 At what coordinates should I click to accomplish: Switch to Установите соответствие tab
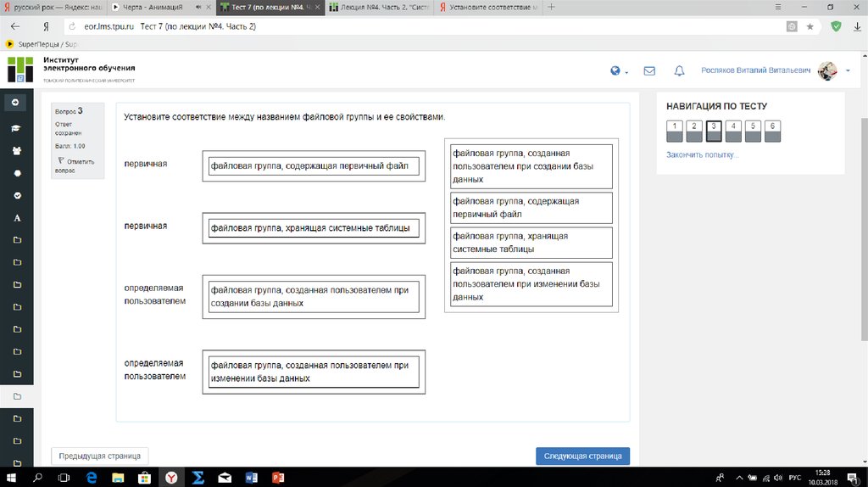(488, 7)
